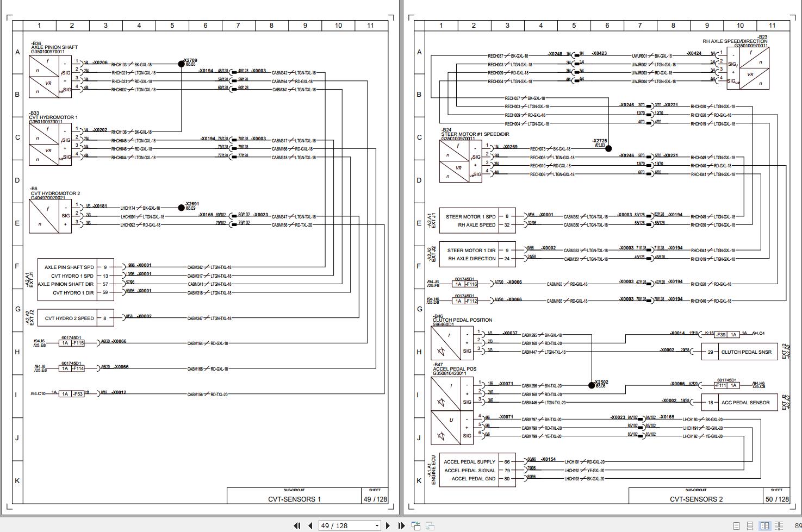802x532 pixels.
Task: Jump to the last page
Action: tap(401, 525)
